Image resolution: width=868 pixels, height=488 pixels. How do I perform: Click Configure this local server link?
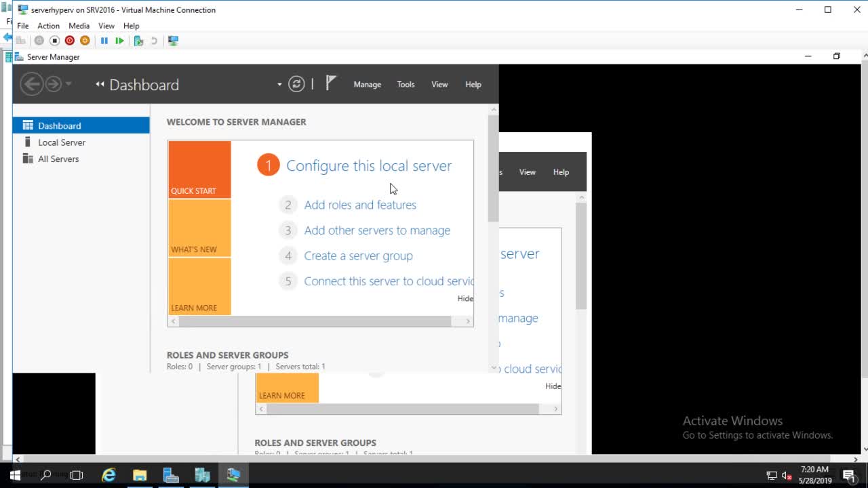[x=369, y=165]
